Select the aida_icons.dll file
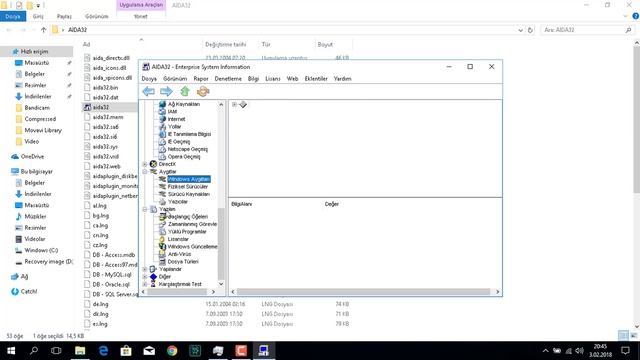Screen dimensions: 640x360 [x=109, y=68]
